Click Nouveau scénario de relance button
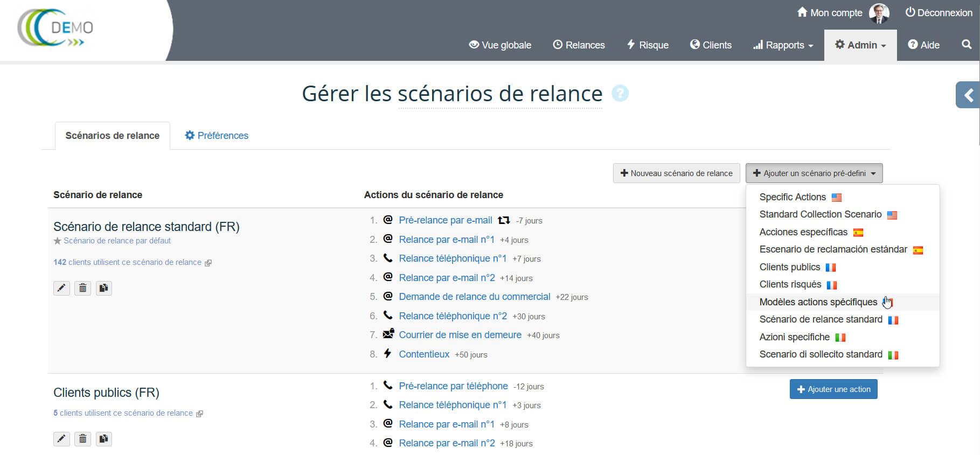Image resolution: width=980 pixels, height=455 pixels. coord(676,173)
